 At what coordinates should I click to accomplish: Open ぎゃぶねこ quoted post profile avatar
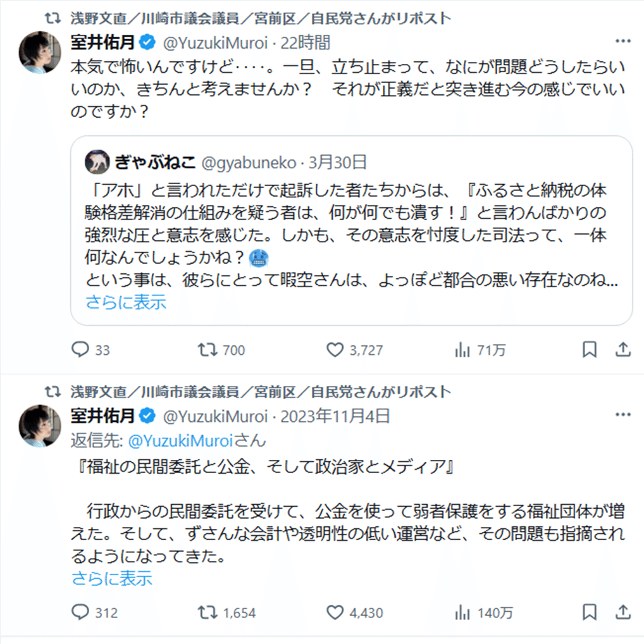[97, 163]
